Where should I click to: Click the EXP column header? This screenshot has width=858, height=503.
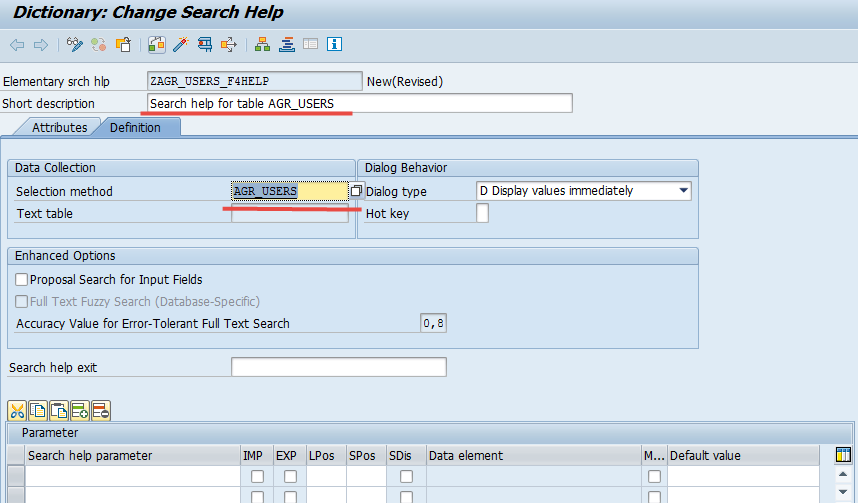289,455
